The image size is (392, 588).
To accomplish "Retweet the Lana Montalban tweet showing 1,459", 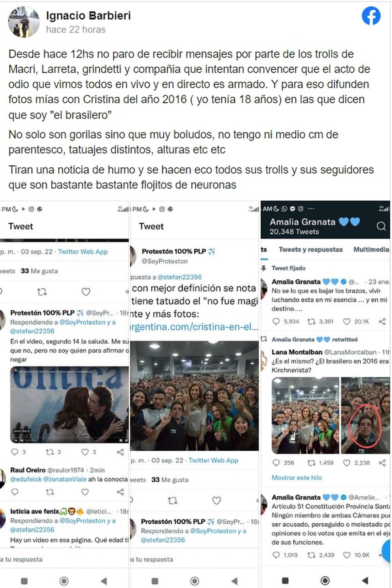I will [311, 463].
